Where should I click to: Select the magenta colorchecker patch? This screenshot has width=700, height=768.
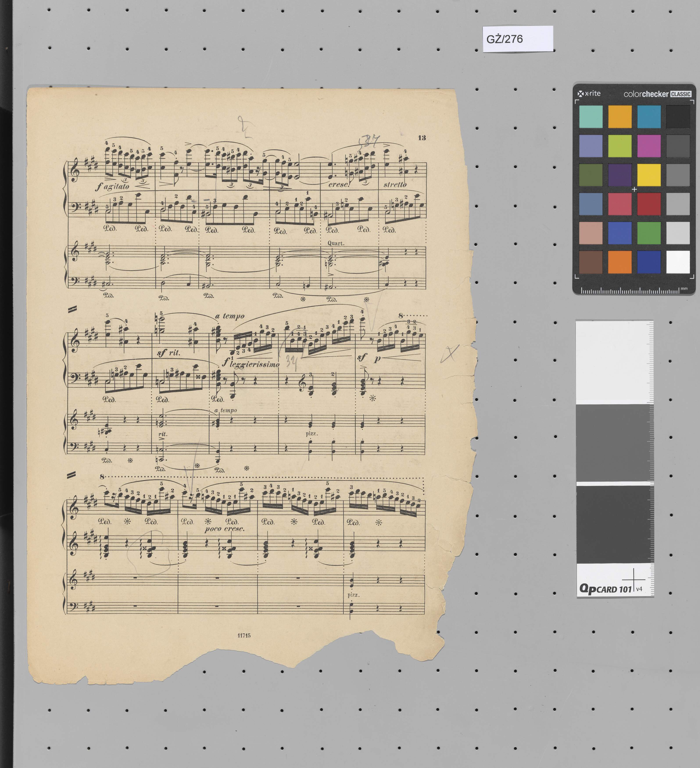649,146
